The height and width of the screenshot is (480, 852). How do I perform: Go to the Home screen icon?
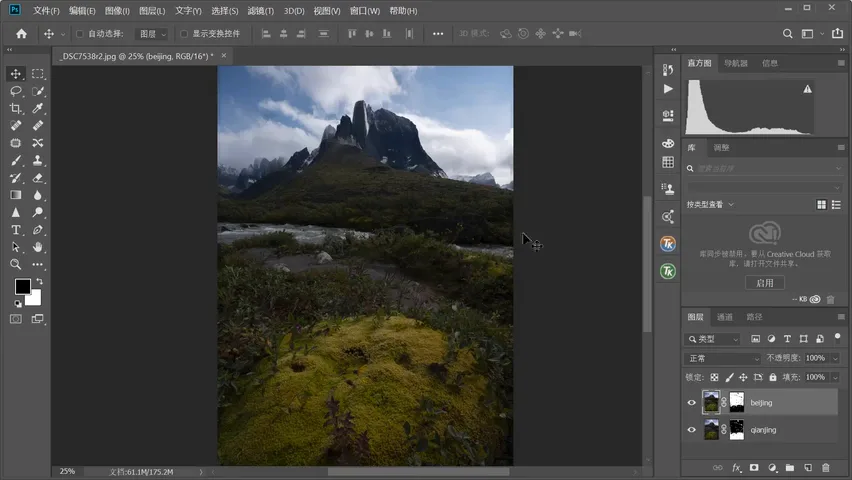click(x=21, y=34)
